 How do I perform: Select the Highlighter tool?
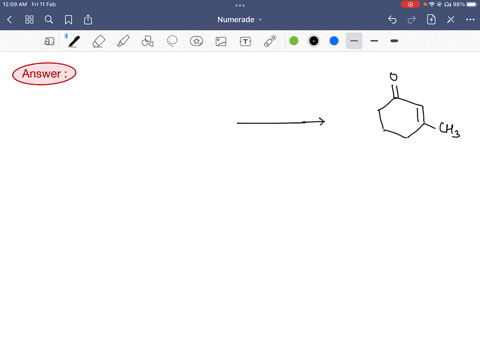tap(123, 41)
